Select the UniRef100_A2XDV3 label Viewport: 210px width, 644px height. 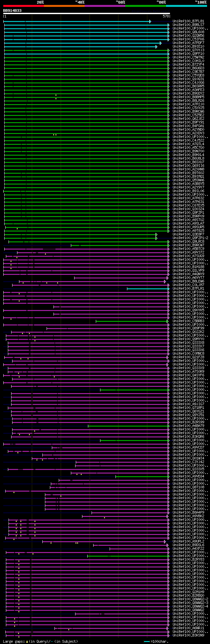click(x=188, y=133)
